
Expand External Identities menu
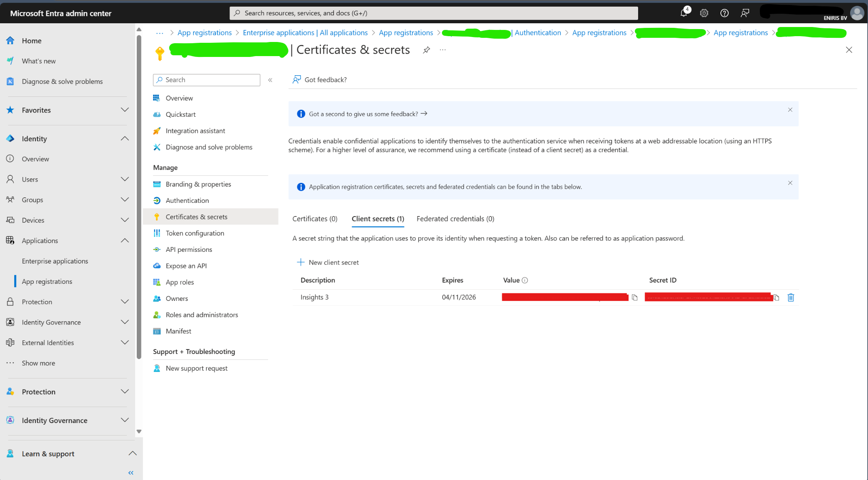(125, 343)
